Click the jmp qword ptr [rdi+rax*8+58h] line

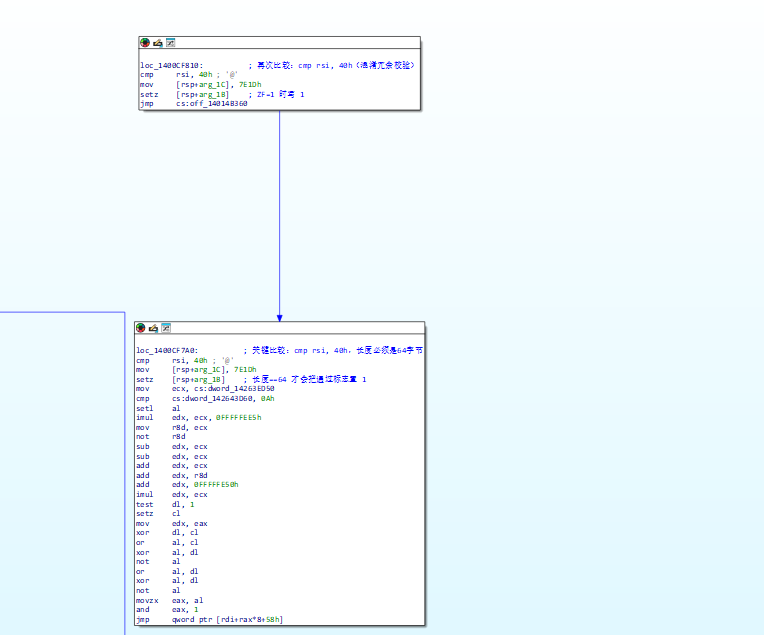tap(209, 620)
